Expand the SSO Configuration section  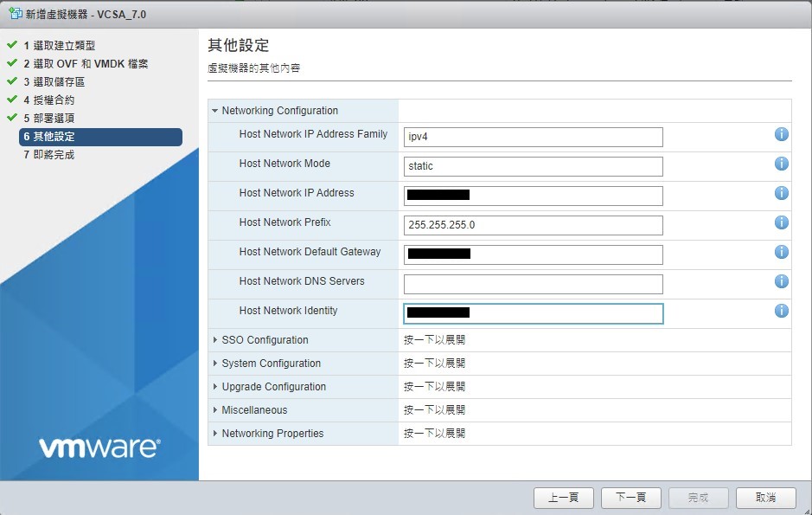click(215, 340)
